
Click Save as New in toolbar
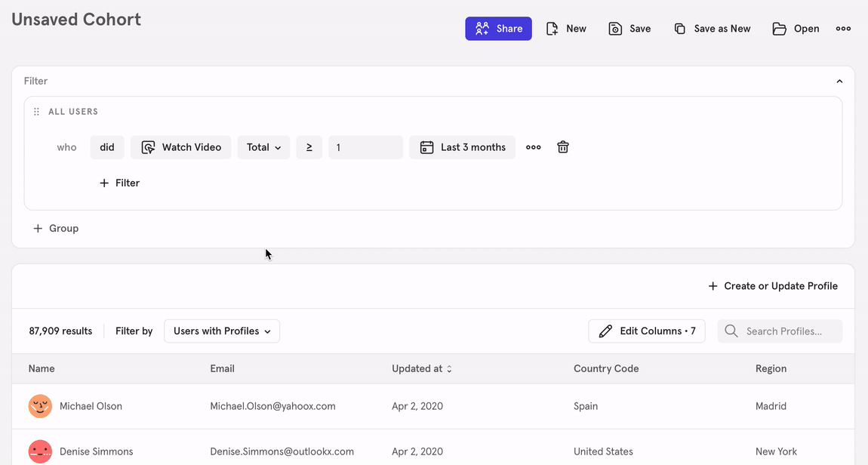pos(712,29)
